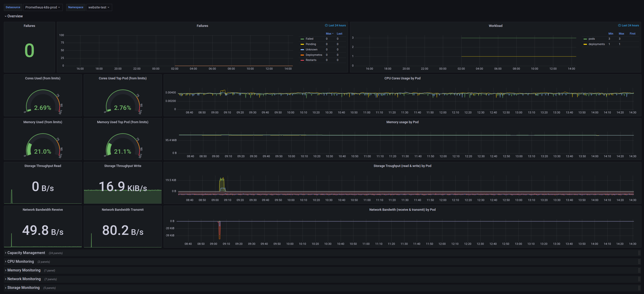Hide the Restarts series in the Failures legend
The width and height of the screenshot is (644, 294).
click(311, 60)
